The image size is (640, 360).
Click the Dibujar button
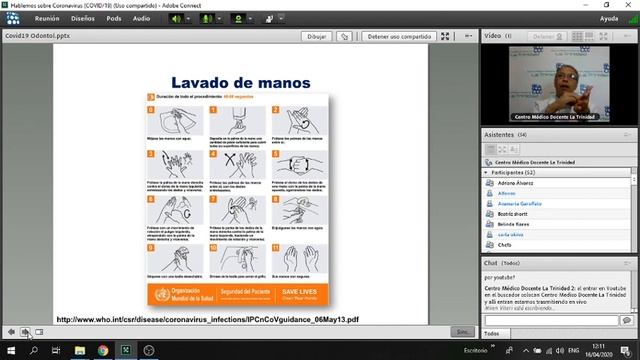[316, 36]
